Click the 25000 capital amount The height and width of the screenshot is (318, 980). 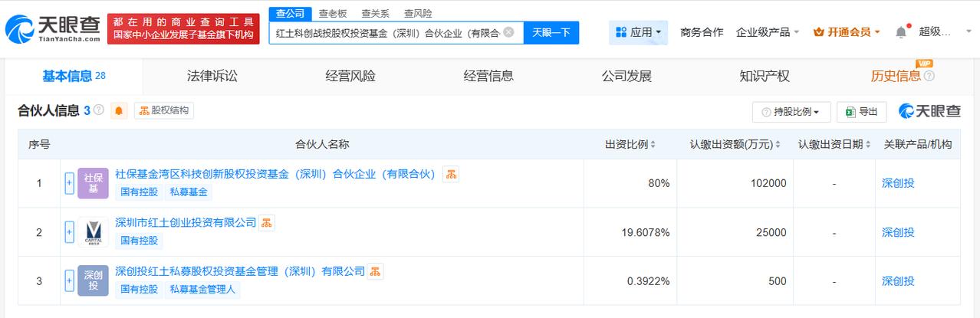(771, 232)
